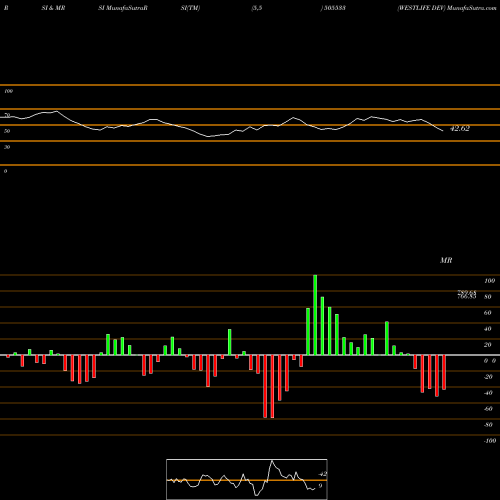Click the "SI(TM)" header label
The width and height of the screenshot is (500, 500).
point(190,8)
